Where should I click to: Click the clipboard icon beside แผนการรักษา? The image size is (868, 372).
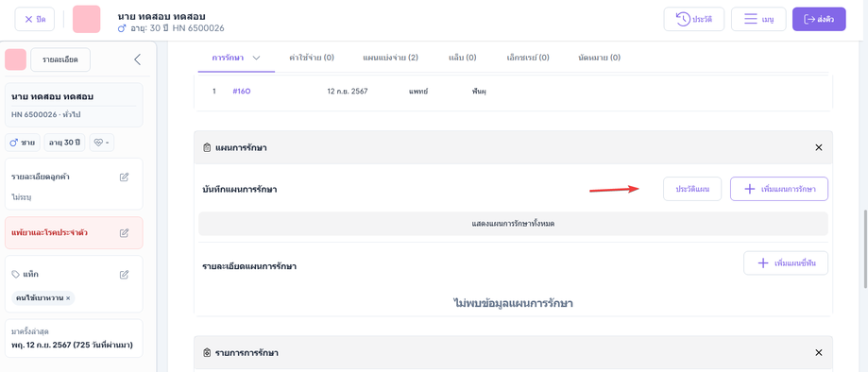click(207, 148)
